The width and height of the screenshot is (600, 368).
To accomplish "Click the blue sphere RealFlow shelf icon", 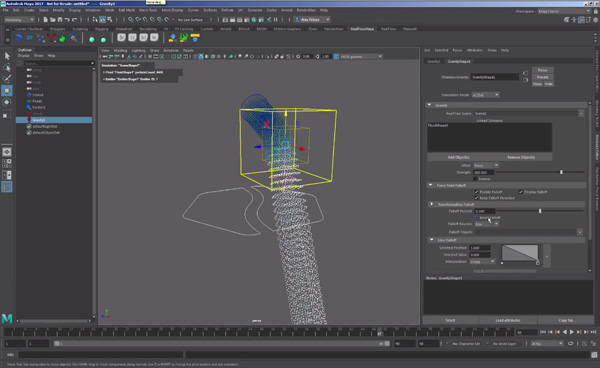I will 18,37.
